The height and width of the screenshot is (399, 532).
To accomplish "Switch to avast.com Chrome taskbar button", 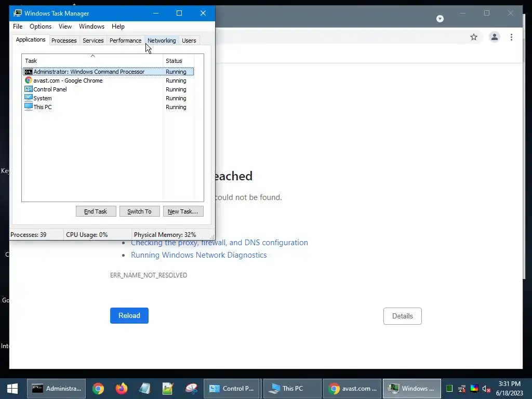I will [x=352, y=389].
